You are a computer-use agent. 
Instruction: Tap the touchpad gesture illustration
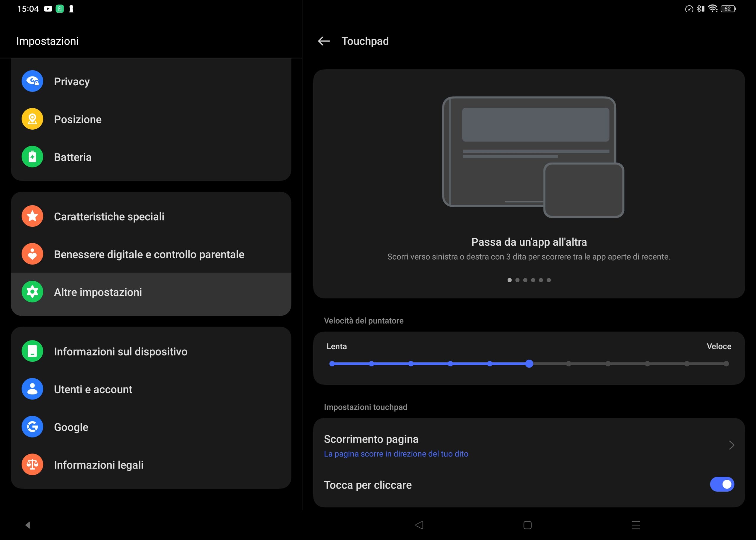533,157
